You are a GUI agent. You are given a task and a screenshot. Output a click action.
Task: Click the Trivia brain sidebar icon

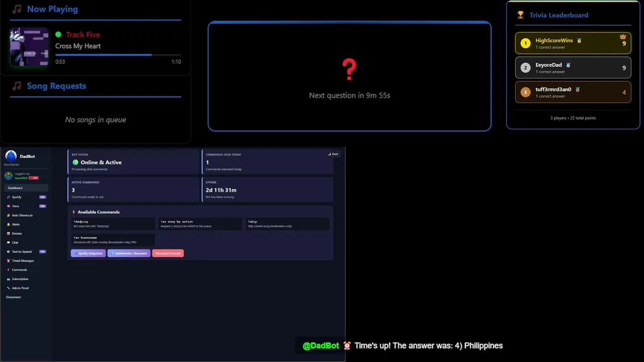[x=8, y=206]
